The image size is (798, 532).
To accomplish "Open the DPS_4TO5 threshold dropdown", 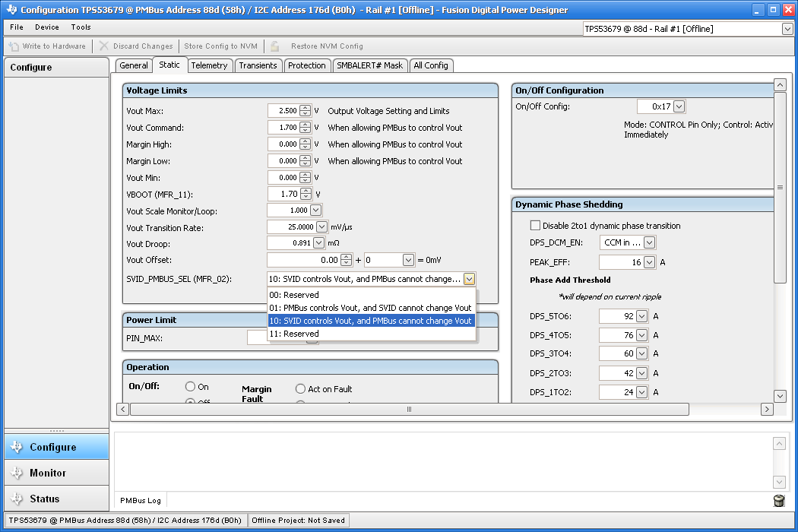I will point(641,335).
